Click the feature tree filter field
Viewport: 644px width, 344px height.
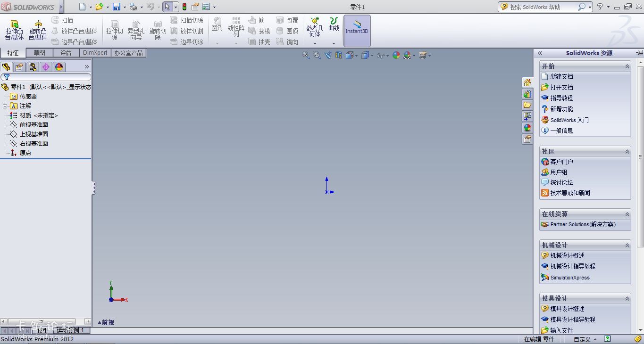46,77
